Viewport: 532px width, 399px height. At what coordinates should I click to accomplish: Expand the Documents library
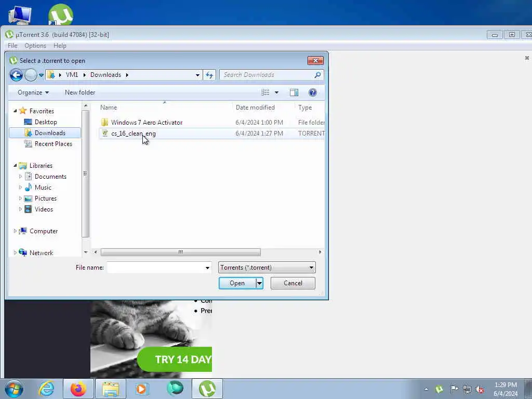pyautogui.click(x=20, y=177)
